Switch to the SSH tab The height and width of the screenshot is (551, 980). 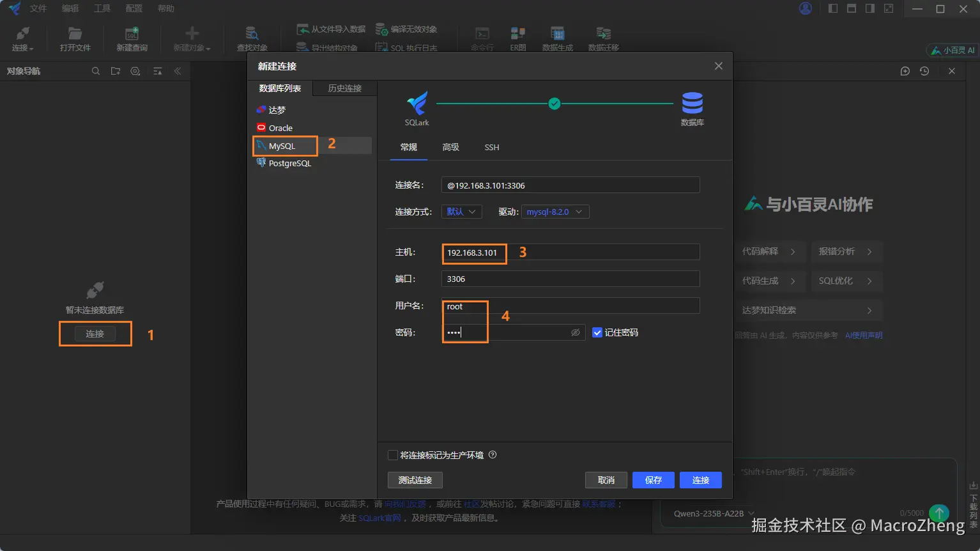coord(492,148)
